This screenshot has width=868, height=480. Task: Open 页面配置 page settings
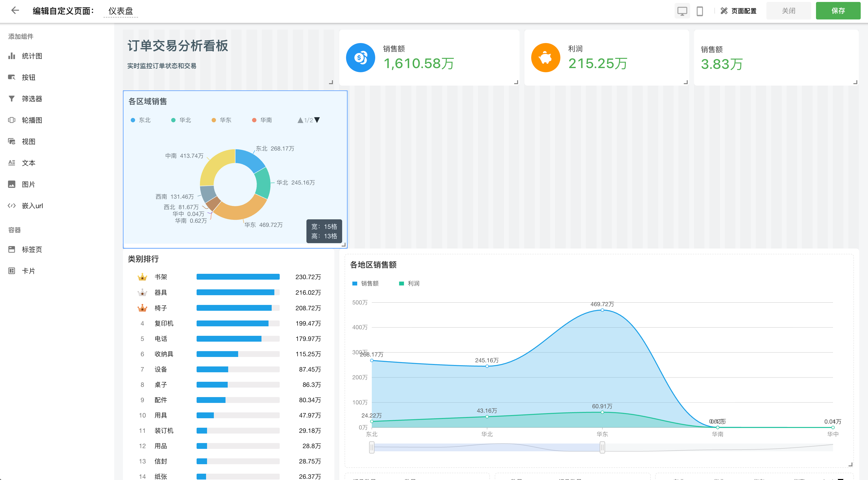(x=739, y=11)
